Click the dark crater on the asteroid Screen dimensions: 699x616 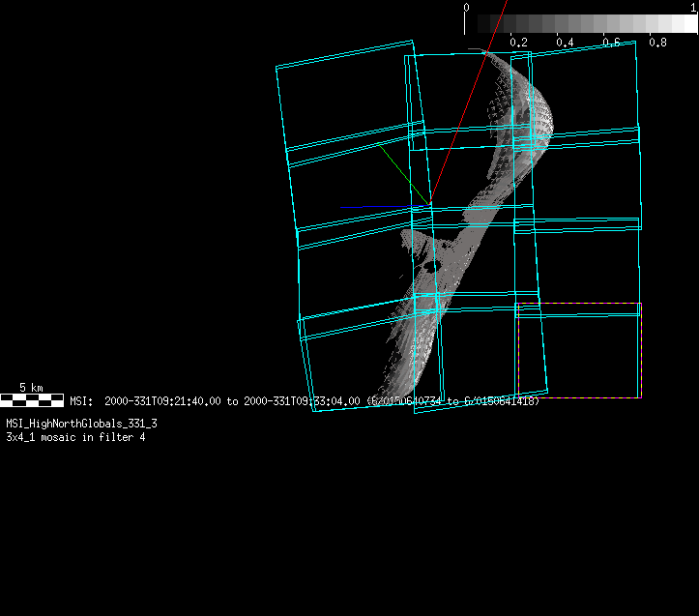point(428,260)
